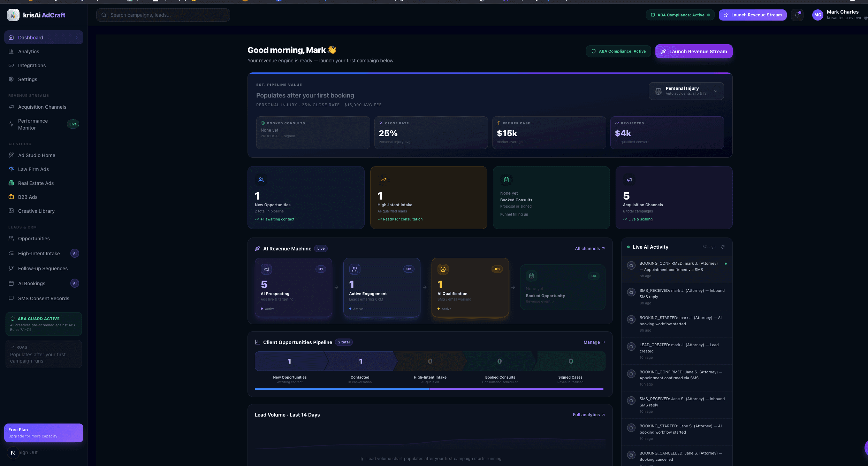Open Opportunities under Leads & CRM
The image size is (868, 466).
(x=44, y=239)
